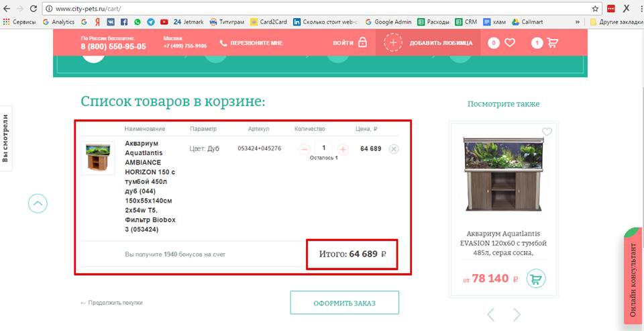The width and height of the screenshot is (644, 331).
Task: Open the Google Admin bookmark
Action: click(388, 21)
